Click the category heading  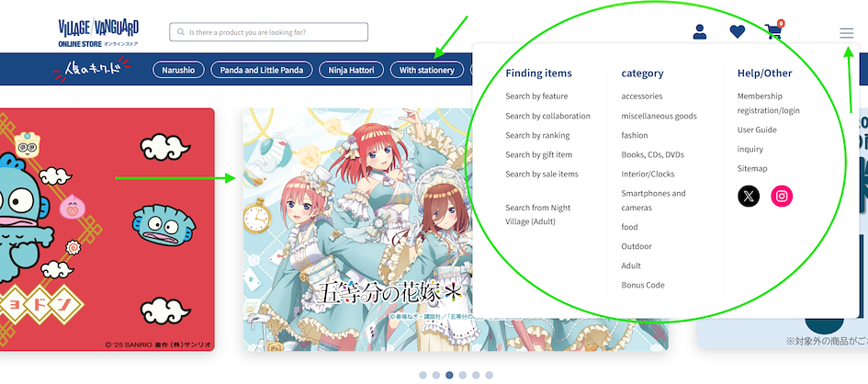[642, 73]
